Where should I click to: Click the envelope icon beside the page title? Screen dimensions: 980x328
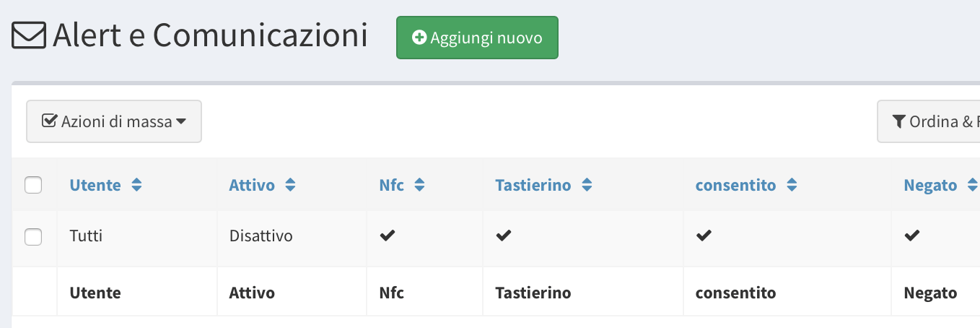(x=29, y=35)
